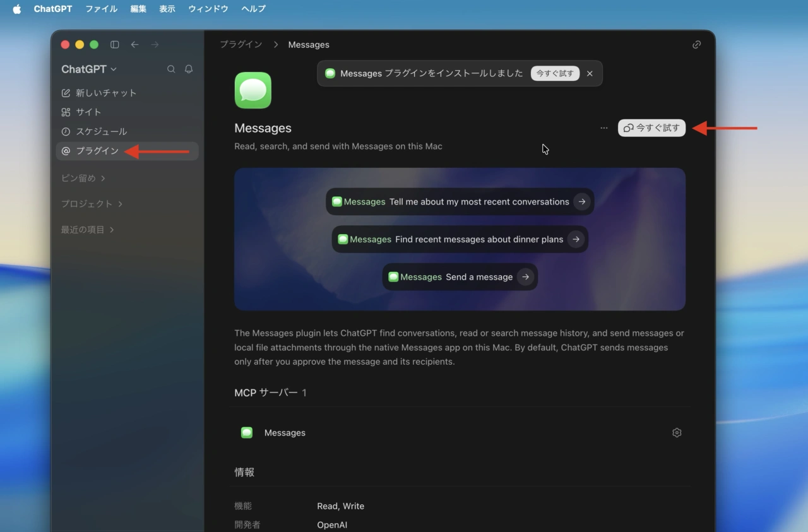Click the OpenAI developer value
The height and width of the screenshot is (532, 808).
click(332, 525)
